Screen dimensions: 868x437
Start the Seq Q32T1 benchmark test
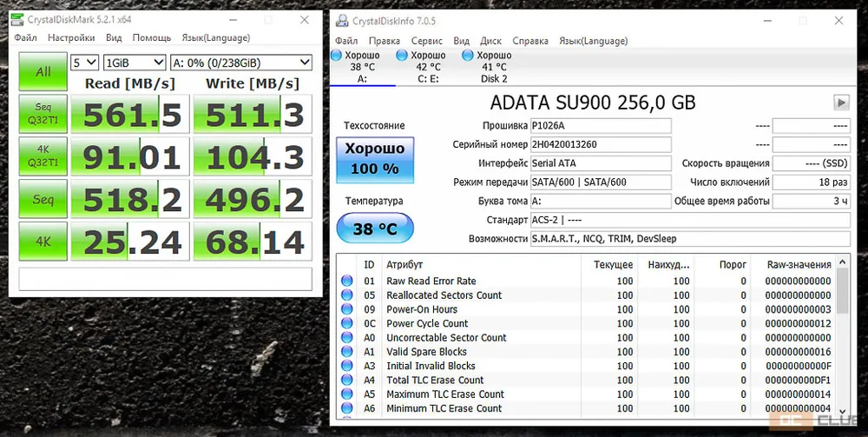(x=43, y=115)
